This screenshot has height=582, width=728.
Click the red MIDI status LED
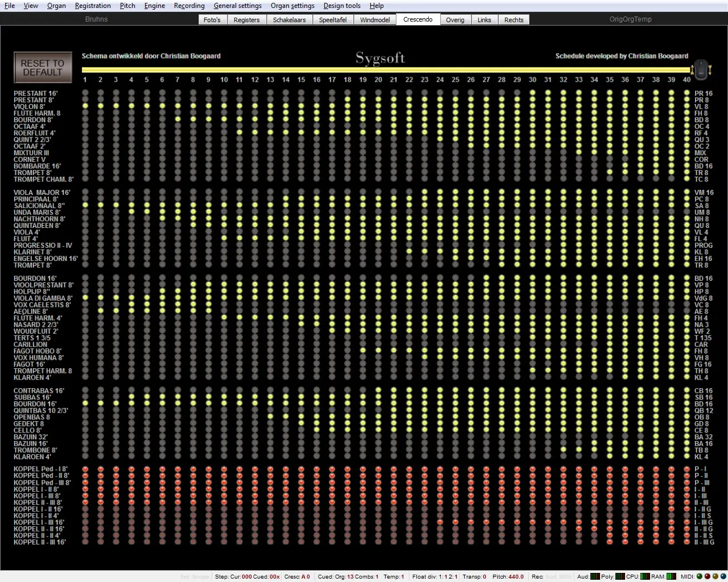click(707, 576)
